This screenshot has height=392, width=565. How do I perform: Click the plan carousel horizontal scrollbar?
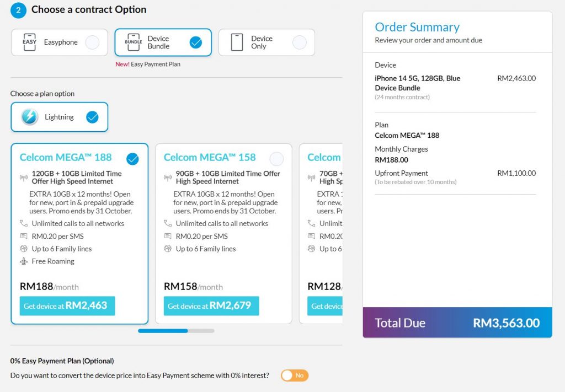click(176, 331)
